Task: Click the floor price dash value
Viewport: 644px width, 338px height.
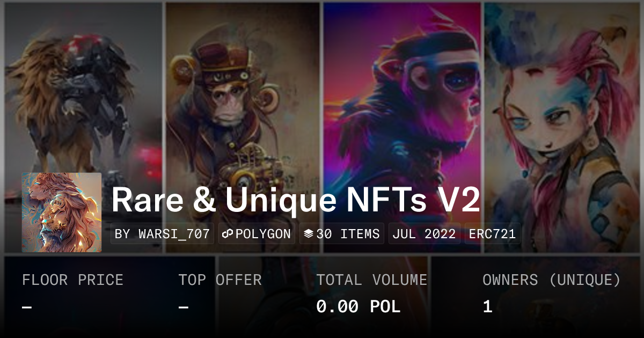Action: click(x=27, y=307)
